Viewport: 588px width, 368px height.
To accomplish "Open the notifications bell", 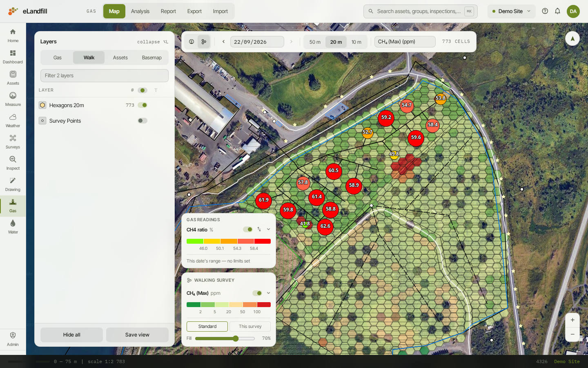I will pyautogui.click(x=557, y=11).
